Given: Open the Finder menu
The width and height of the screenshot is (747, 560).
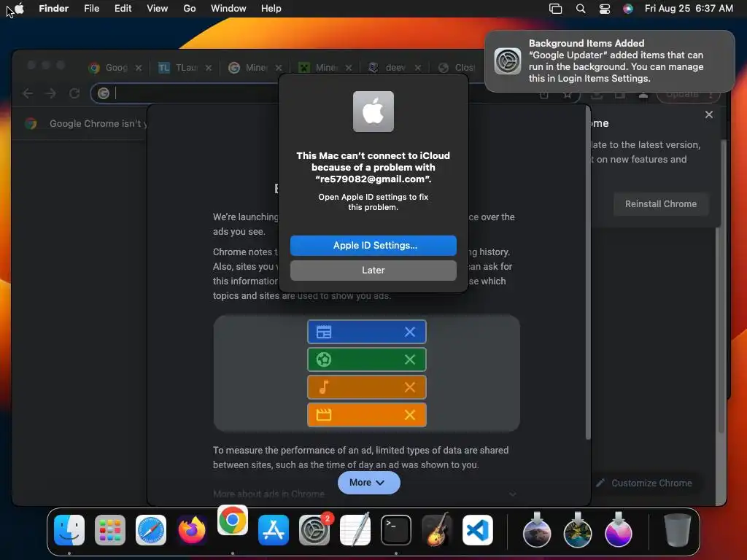Looking at the screenshot, I should 54,9.
